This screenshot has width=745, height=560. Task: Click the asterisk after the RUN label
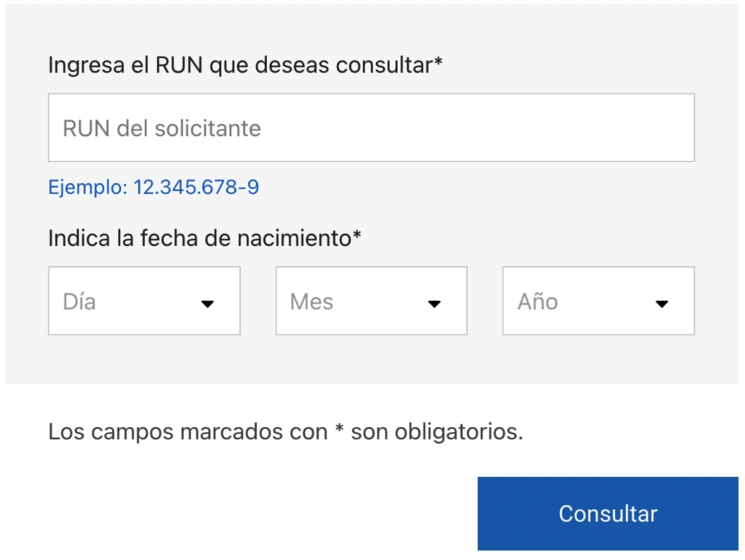click(439, 63)
